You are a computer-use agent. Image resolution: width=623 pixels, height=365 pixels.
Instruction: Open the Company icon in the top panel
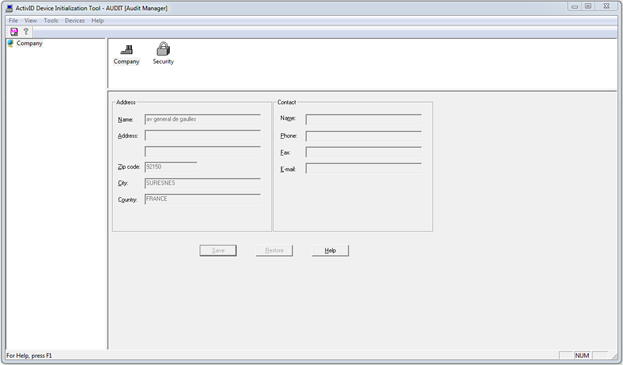coord(126,54)
